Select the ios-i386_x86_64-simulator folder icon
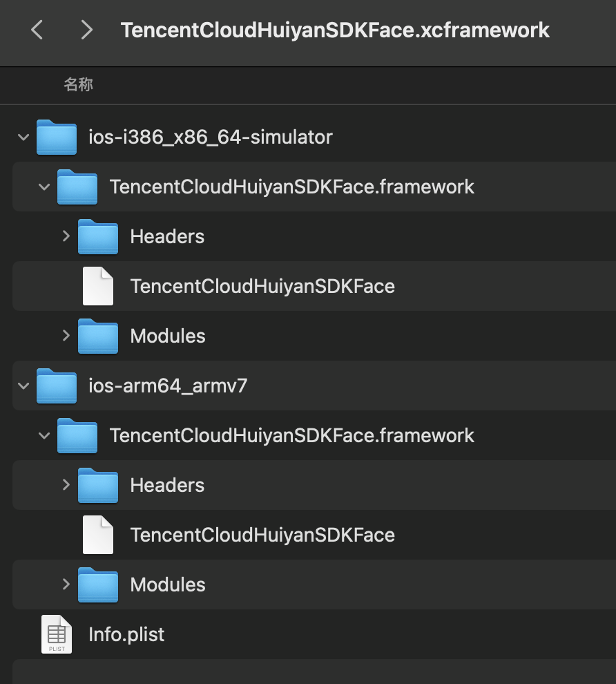616x684 pixels. 57,137
